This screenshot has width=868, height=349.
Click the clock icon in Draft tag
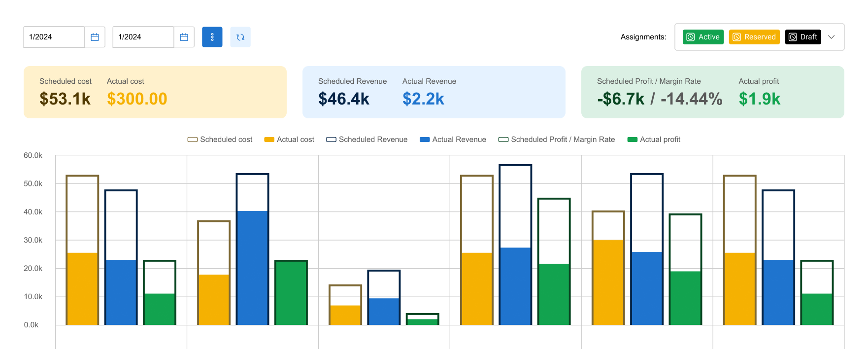pos(793,37)
